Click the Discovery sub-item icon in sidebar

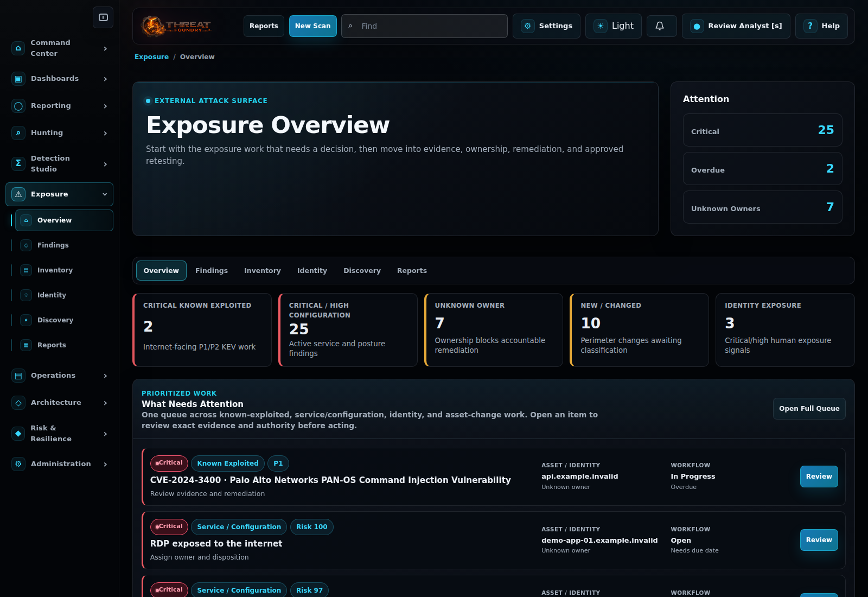(x=26, y=320)
